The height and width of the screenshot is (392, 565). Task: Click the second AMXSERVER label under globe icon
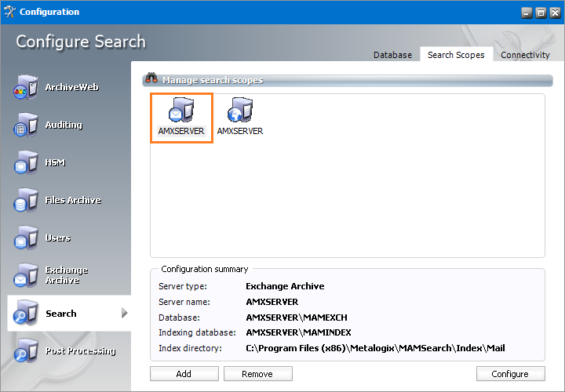click(240, 131)
